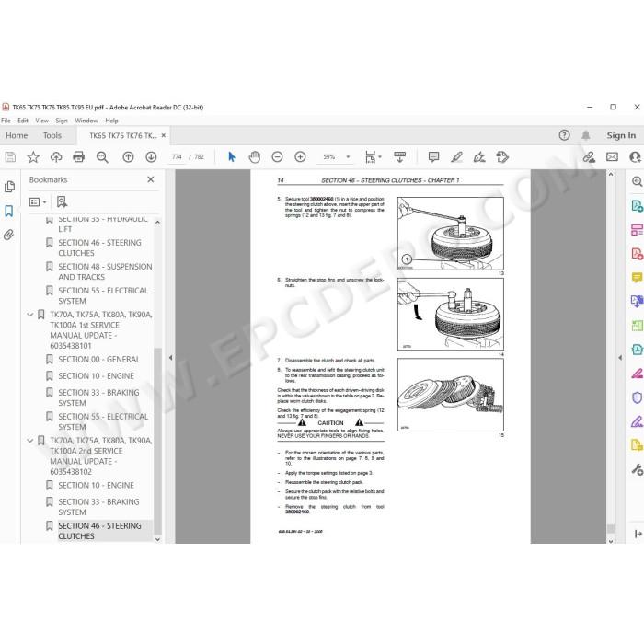Open Page Thumbnails panel icon
This screenshot has width=644, height=644.
[9, 187]
